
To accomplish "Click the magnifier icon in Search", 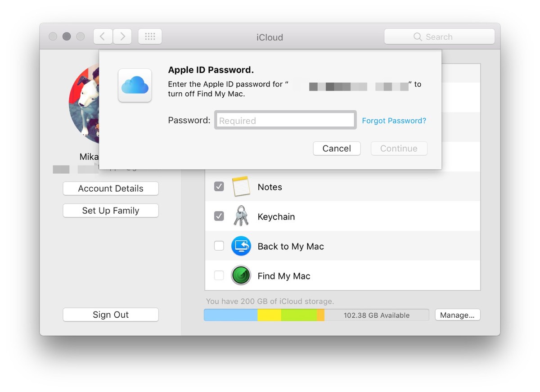I will [418, 37].
